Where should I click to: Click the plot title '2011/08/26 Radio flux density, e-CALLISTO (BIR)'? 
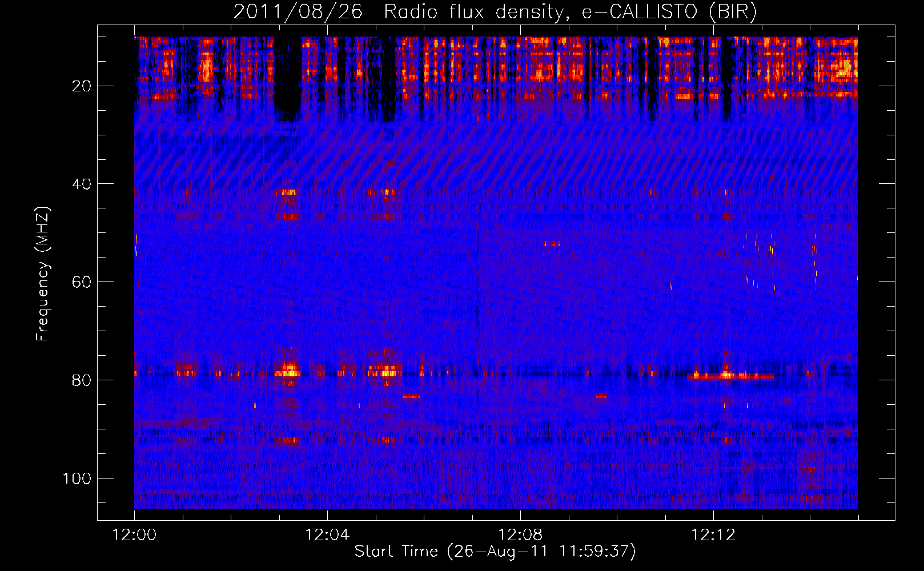click(x=495, y=12)
